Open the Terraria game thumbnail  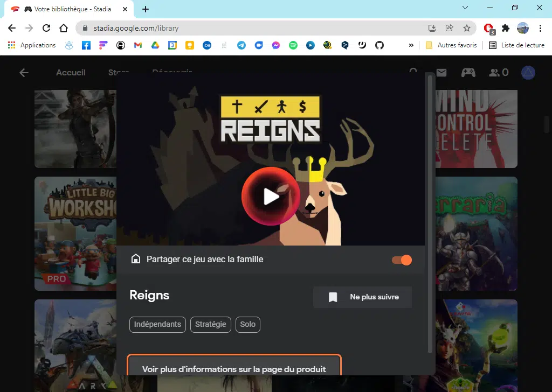pyautogui.click(x=477, y=234)
